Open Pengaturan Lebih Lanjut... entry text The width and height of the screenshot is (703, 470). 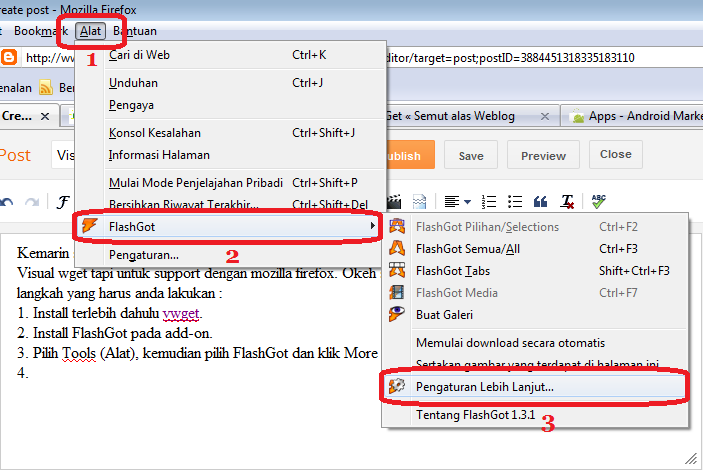tap(485, 387)
